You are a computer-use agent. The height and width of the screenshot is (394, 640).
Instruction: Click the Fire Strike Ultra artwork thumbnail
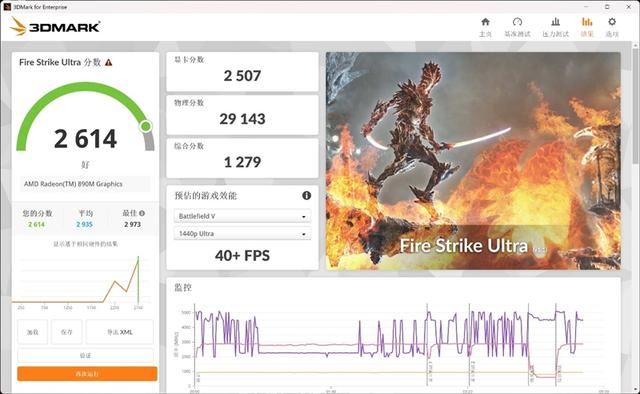473,161
